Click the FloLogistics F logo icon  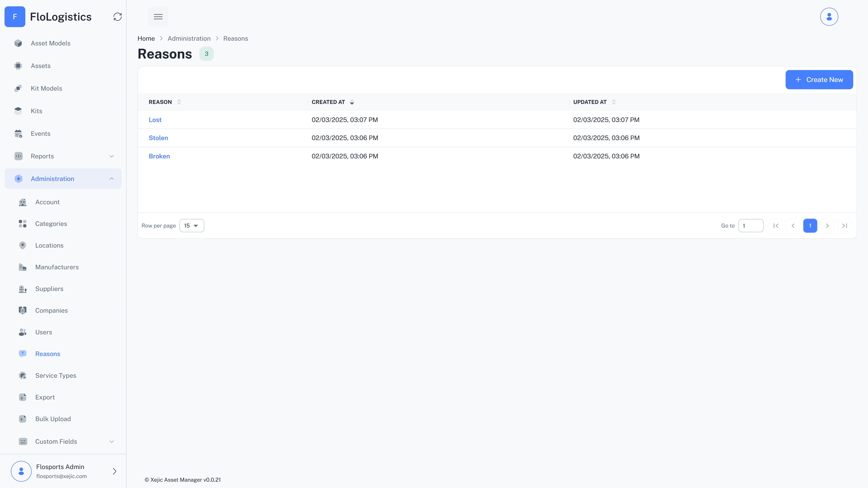pyautogui.click(x=15, y=17)
